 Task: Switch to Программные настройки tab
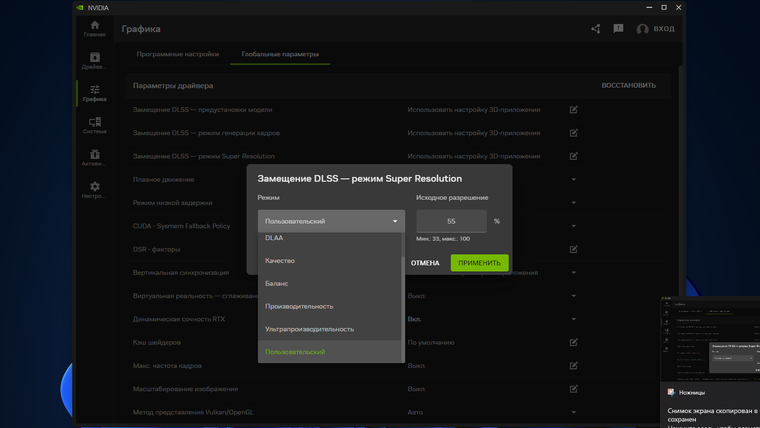click(177, 54)
